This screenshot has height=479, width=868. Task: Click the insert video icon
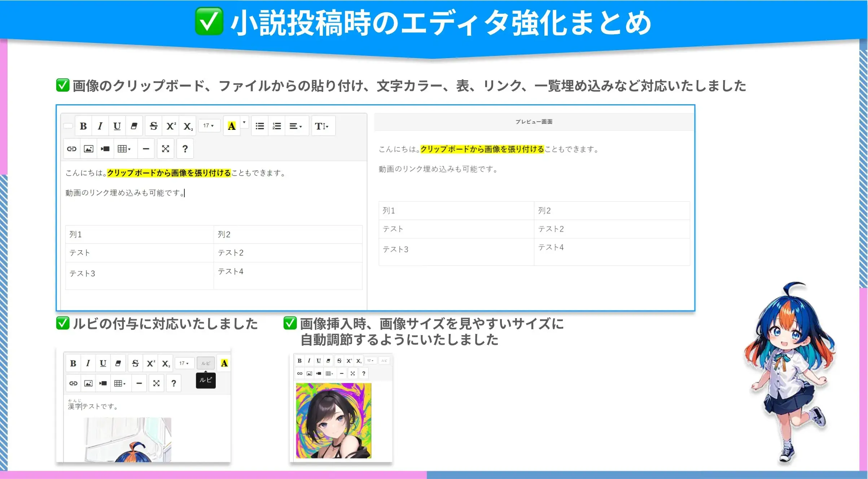[x=105, y=149]
